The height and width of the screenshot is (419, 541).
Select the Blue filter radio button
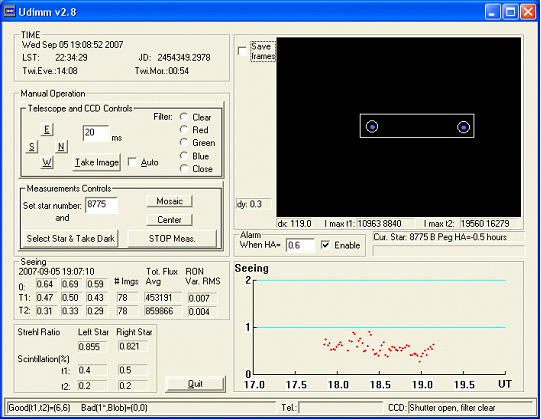[184, 156]
